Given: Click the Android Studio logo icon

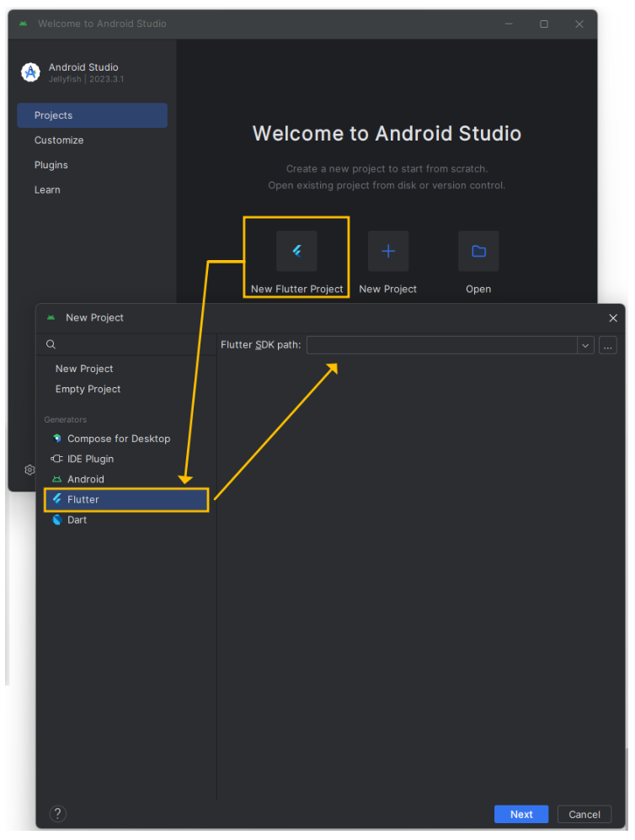Looking at the screenshot, I should tap(30, 72).
